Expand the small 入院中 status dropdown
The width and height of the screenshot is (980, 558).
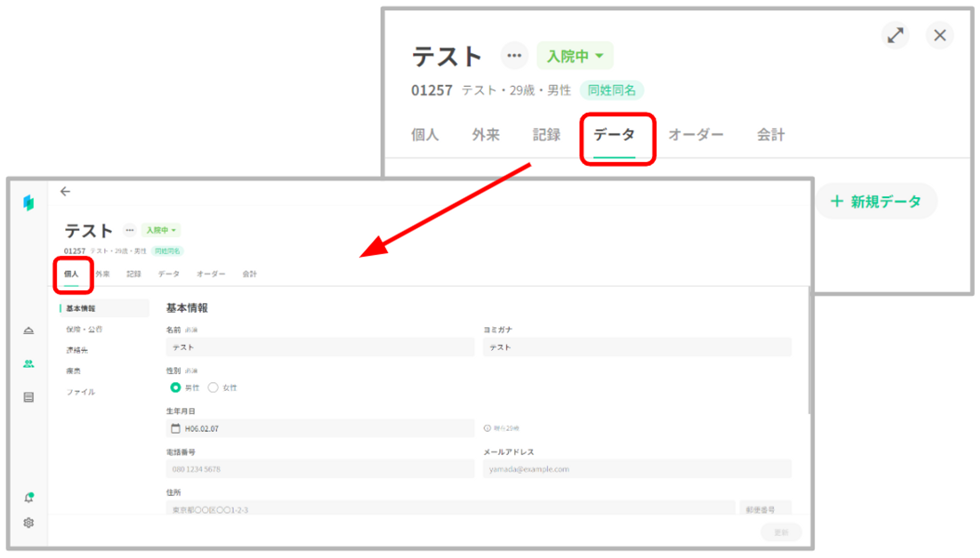(x=161, y=230)
